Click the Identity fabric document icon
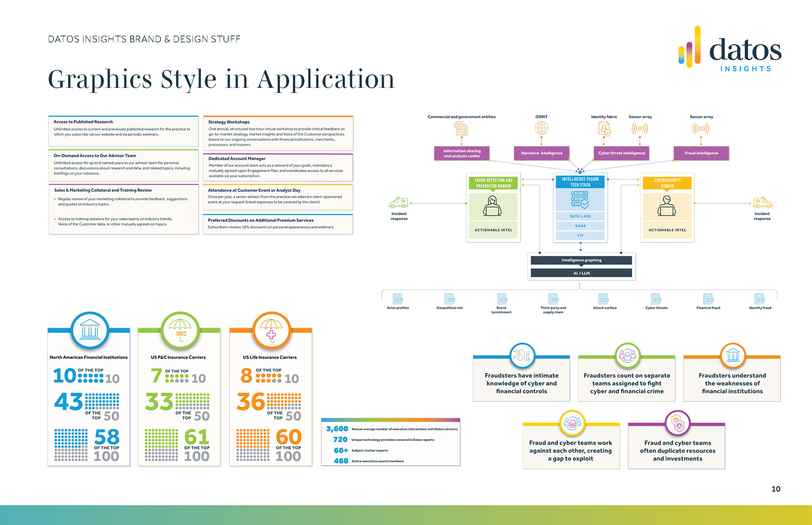Screen dimensions: 812x525 tap(604, 129)
